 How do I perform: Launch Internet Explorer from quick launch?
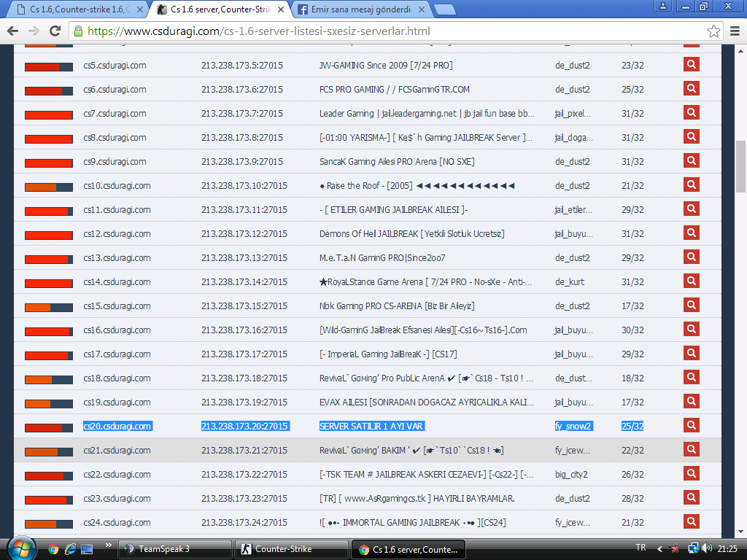pyautogui.click(x=70, y=549)
